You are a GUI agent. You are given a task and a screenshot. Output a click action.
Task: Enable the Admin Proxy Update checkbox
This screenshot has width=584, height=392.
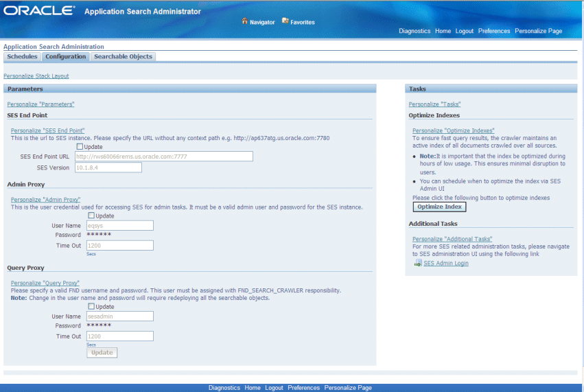91,216
